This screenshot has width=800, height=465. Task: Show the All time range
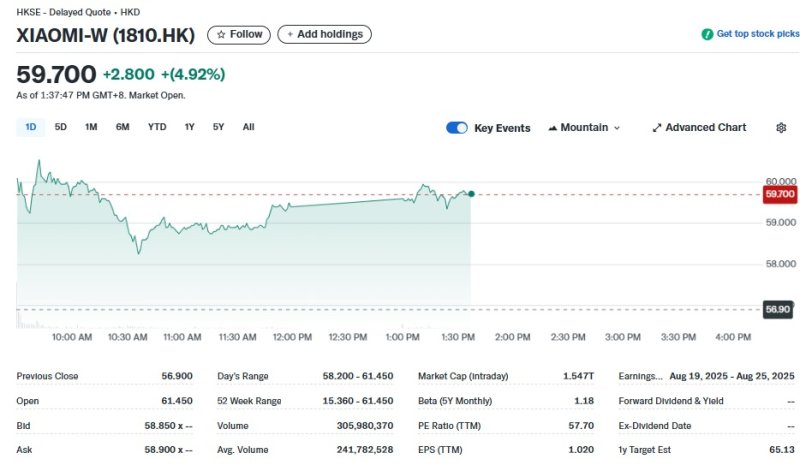(248, 127)
